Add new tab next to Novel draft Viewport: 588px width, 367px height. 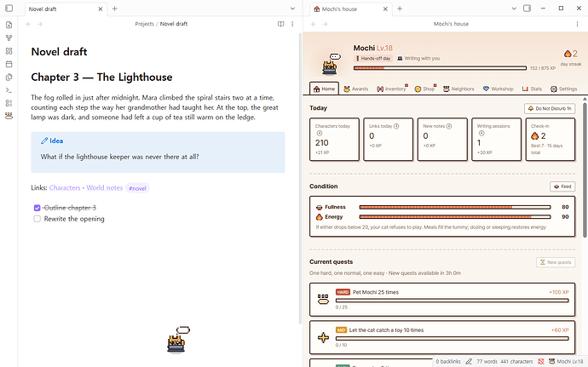115,9
